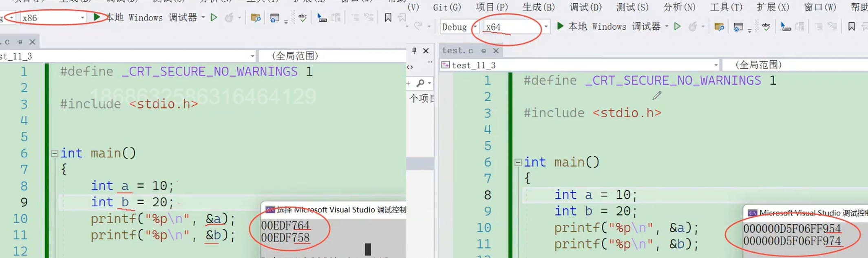
Task: Toggle bookmark icon in left window toolbar
Action: point(388,17)
